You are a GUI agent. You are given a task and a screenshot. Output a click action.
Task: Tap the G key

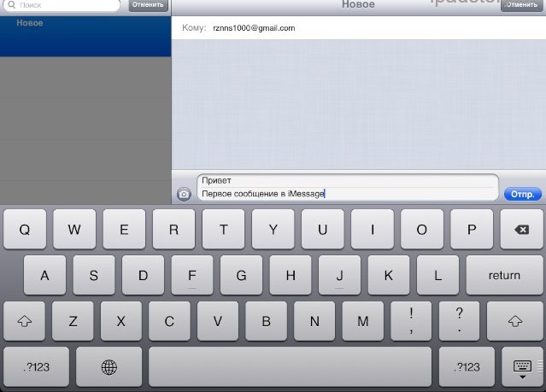(241, 275)
